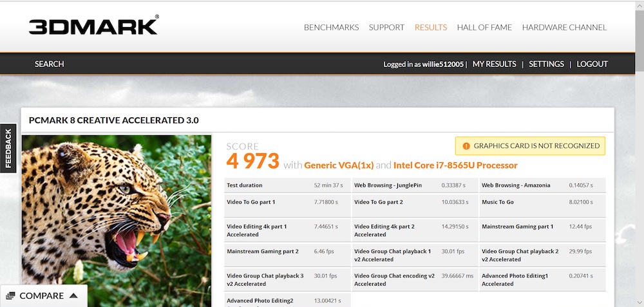Click Video To Go part 1 label
Screen dimensions: 644x307
(251, 202)
